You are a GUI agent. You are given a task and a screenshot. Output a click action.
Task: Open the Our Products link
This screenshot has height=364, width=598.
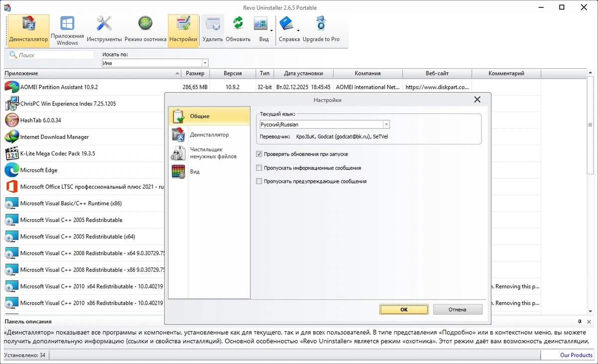[576, 355]
